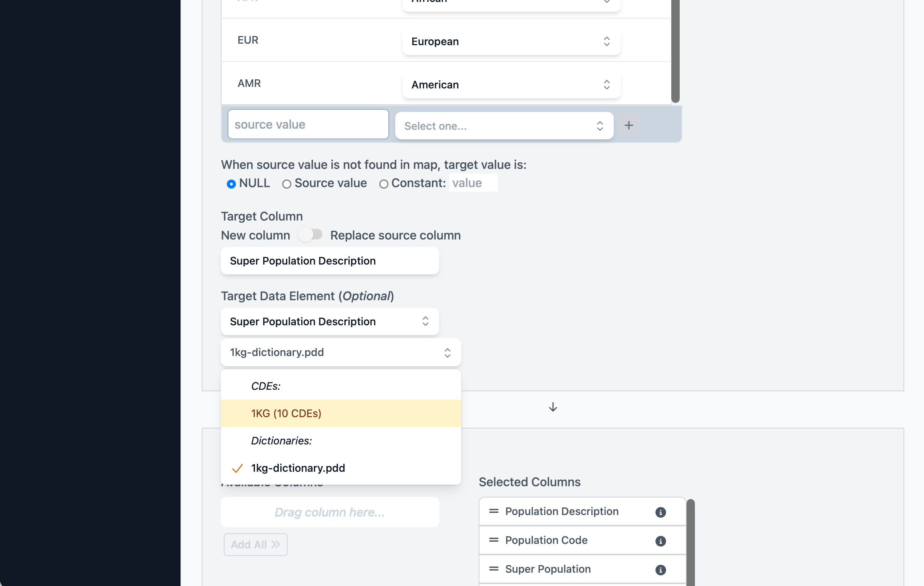Select the Constant radio button
Screen dimensions: 924x586
(x=384, y=184)
